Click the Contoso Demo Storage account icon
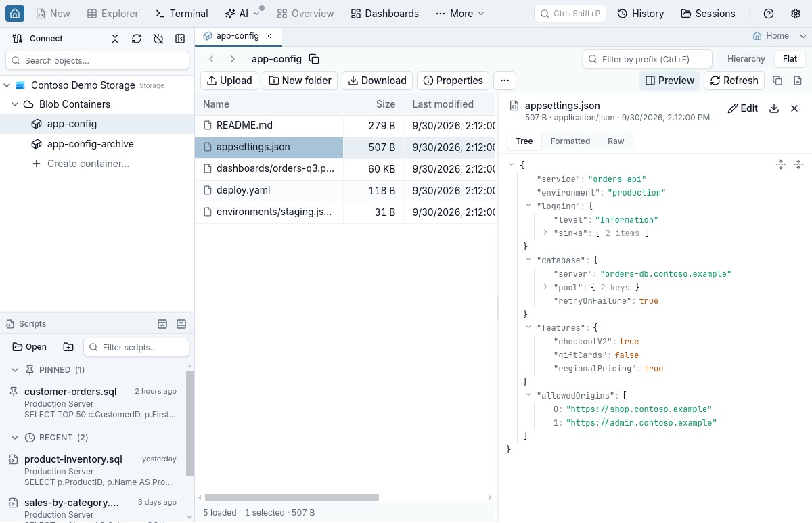 click(20, 85)
